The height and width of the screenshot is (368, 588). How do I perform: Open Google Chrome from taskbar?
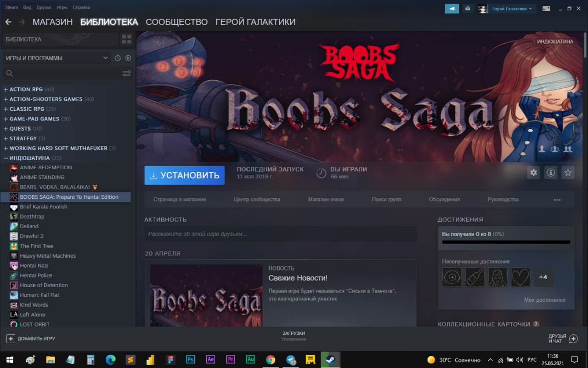(271, 359)
